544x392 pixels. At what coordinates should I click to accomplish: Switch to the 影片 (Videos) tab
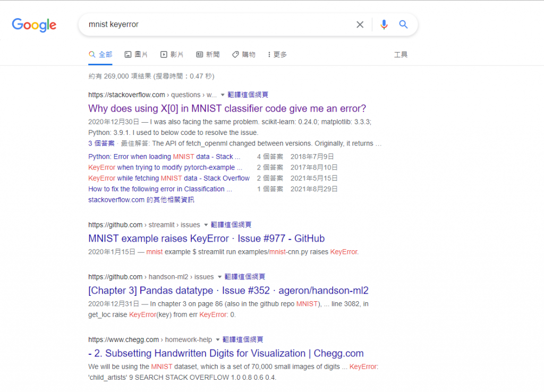[172, 55]
